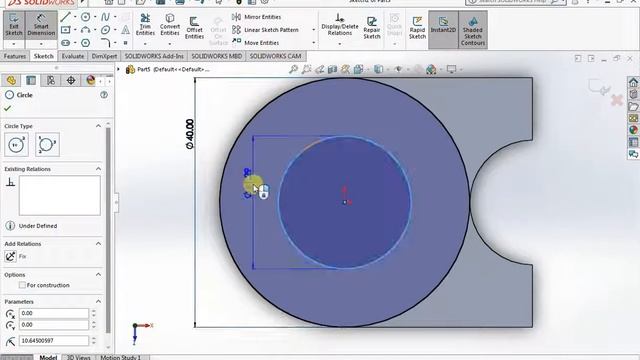This screenshot has width=640, height=360.
Task: Open Smart Dimension dropdown arrow
Action: click(41, 44)
